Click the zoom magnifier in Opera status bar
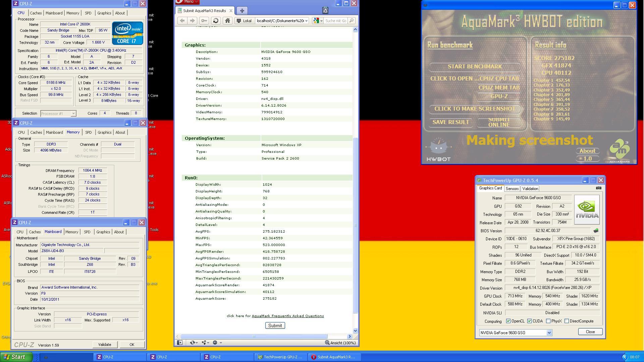This screenshot has height=362, width=644. [x=327, y=343]
